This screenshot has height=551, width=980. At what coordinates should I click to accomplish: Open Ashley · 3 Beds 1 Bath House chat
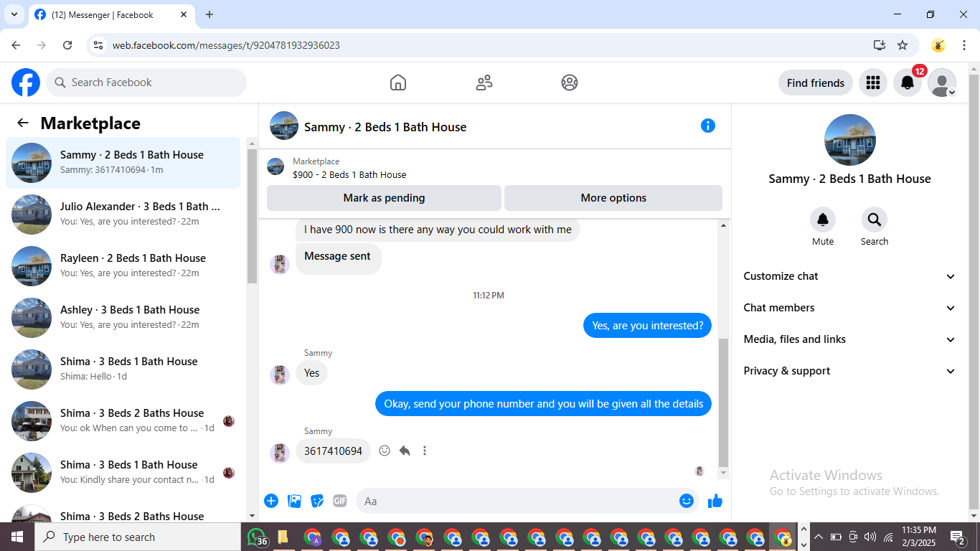(x=123, y=318)
